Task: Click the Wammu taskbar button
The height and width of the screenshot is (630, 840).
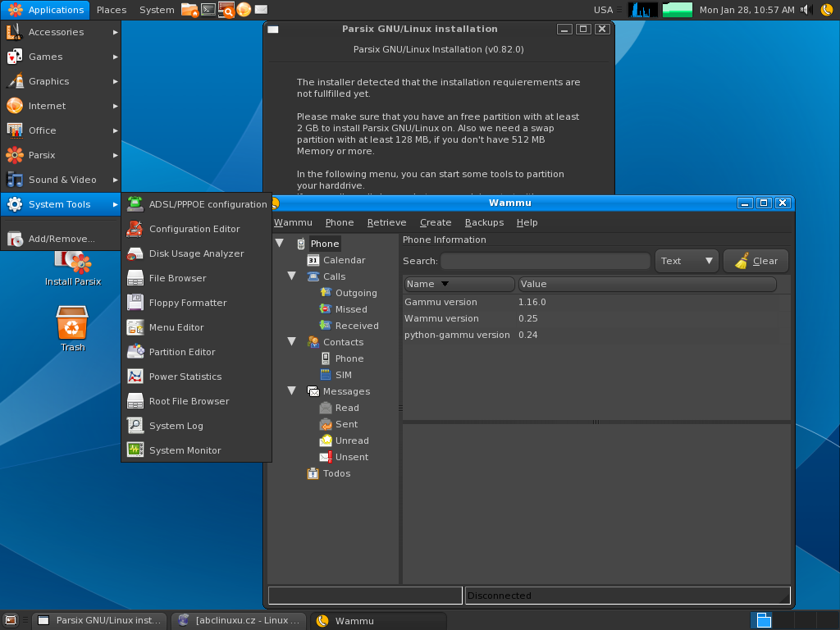Action: [378, 620]
